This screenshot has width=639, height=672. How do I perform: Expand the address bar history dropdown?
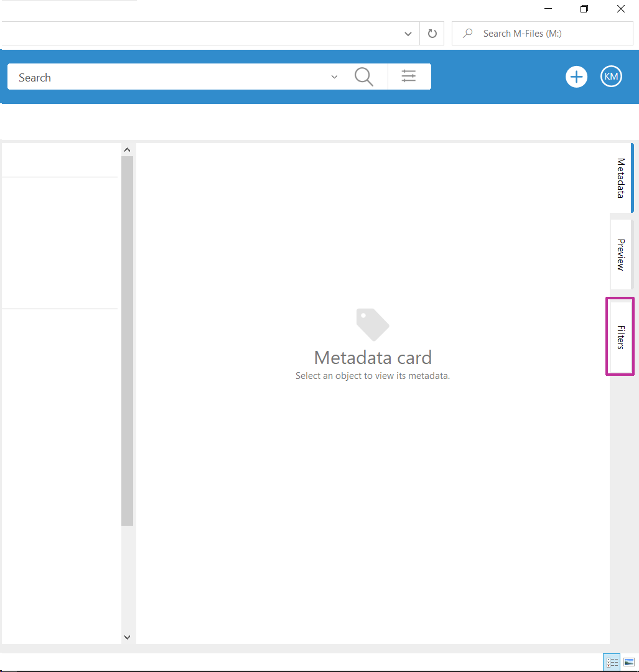point(408,34)
